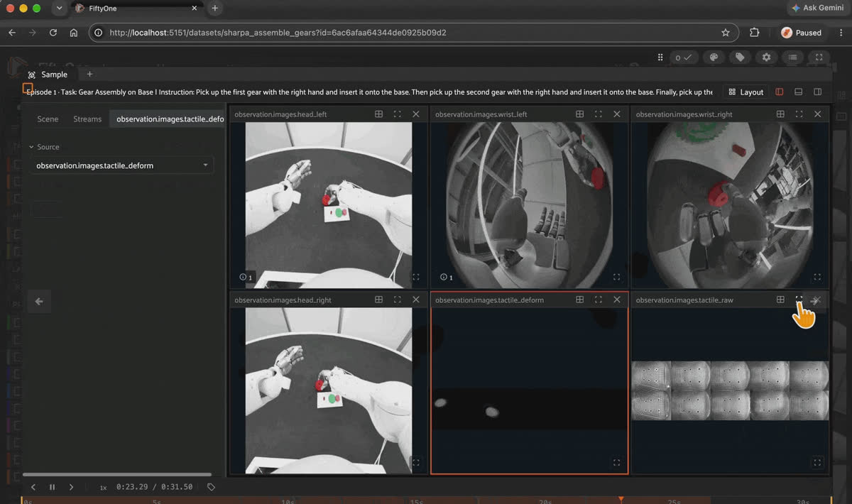
Task: Maximize the tactile_deform panel
Action: pyautogui.click(x=599, y=300)
